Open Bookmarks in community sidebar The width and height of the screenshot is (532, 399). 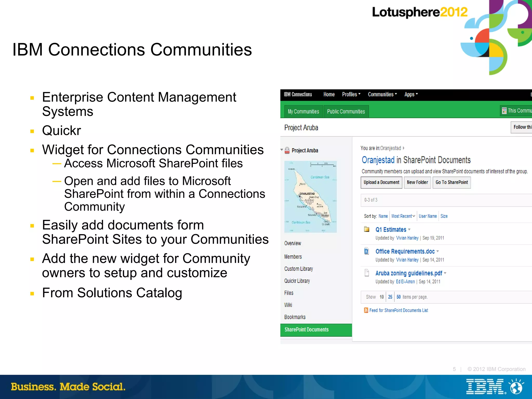tap(295, 317)
